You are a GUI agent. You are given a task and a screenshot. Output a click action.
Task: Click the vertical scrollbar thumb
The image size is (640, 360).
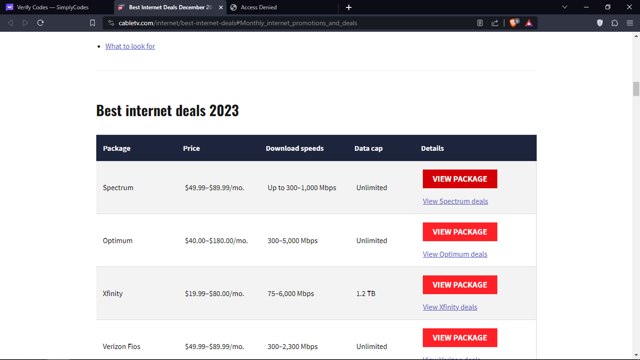pyautogui.click(x=636, y=89)
